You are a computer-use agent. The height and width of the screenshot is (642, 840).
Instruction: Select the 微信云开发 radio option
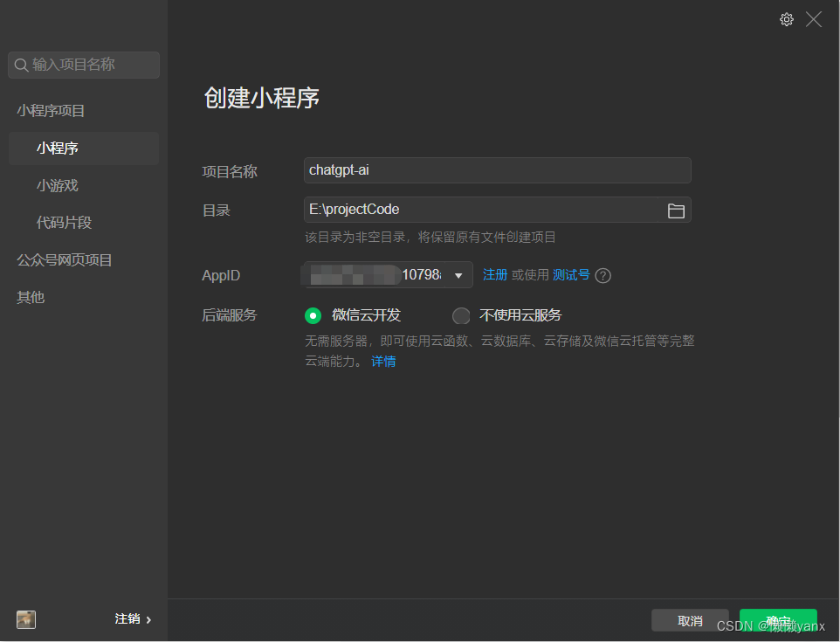(313, 315)
